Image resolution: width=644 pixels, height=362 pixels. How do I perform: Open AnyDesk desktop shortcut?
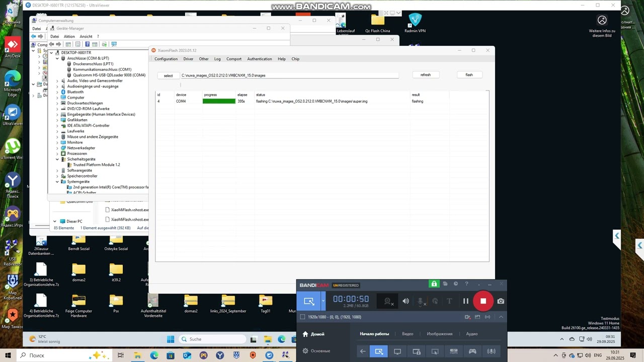click(x=13, y=47)
